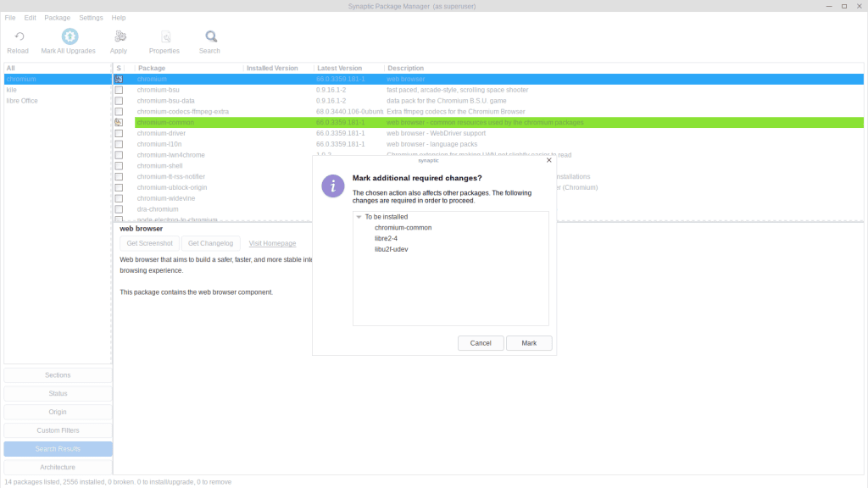868x488 pixels.
Task: Select the Search Results view
Action: click(x=58, y=449)
